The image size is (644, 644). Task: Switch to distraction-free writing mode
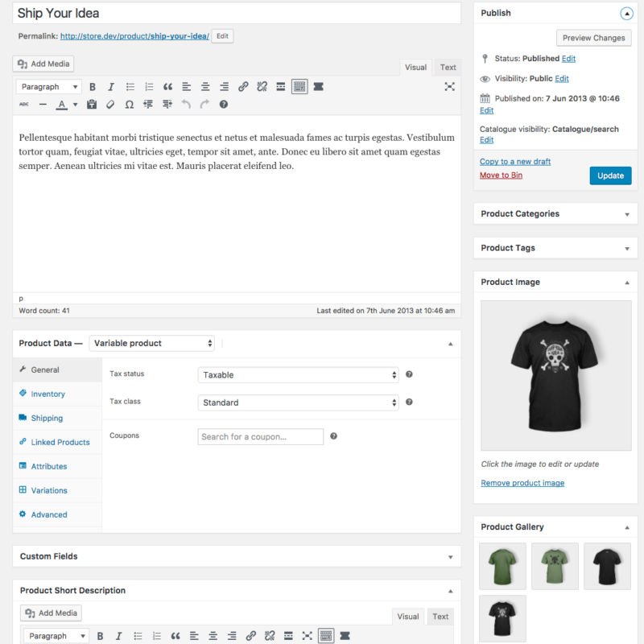(450, 86)
